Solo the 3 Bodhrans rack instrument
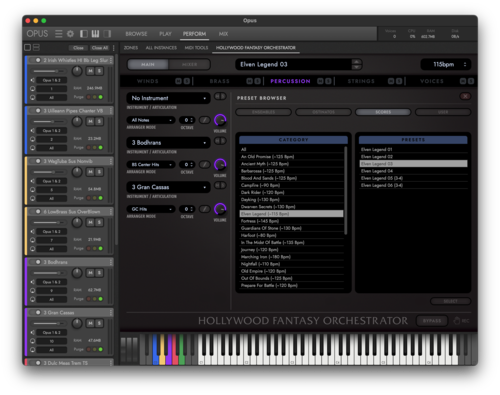The width and height of the screenshot is (500, 395). click(x=99, y=273)
